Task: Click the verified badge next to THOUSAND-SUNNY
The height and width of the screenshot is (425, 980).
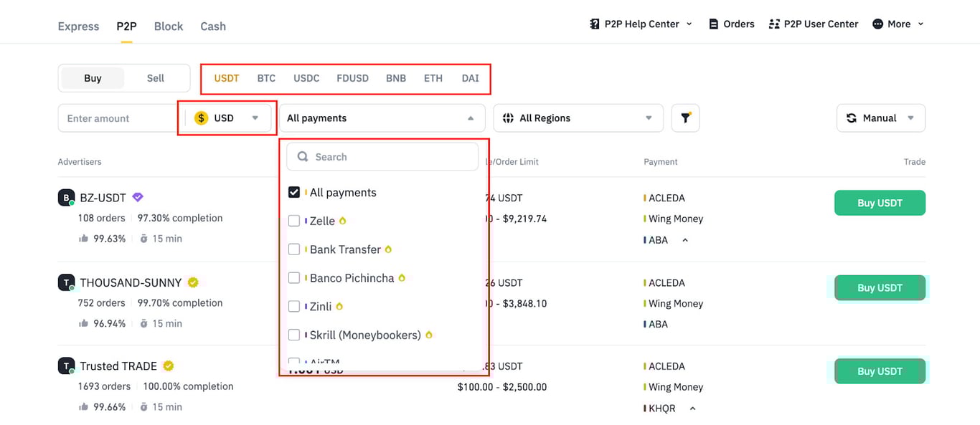Action: click(192, 282)
